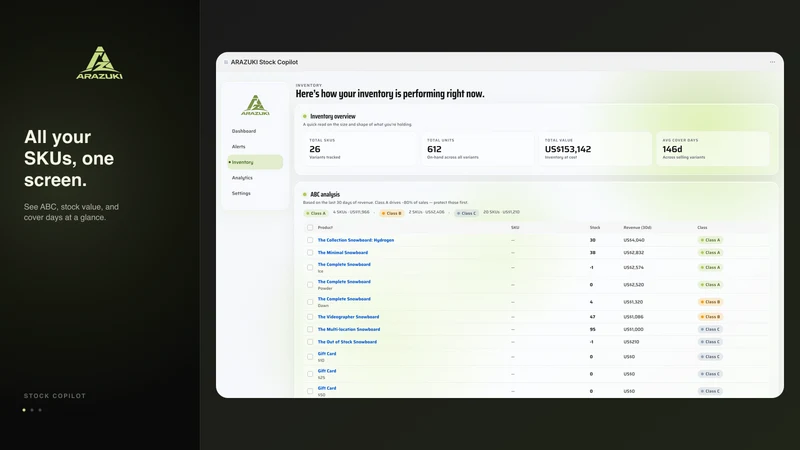
Task: Click the SKU column header
Action: (515, 228)
